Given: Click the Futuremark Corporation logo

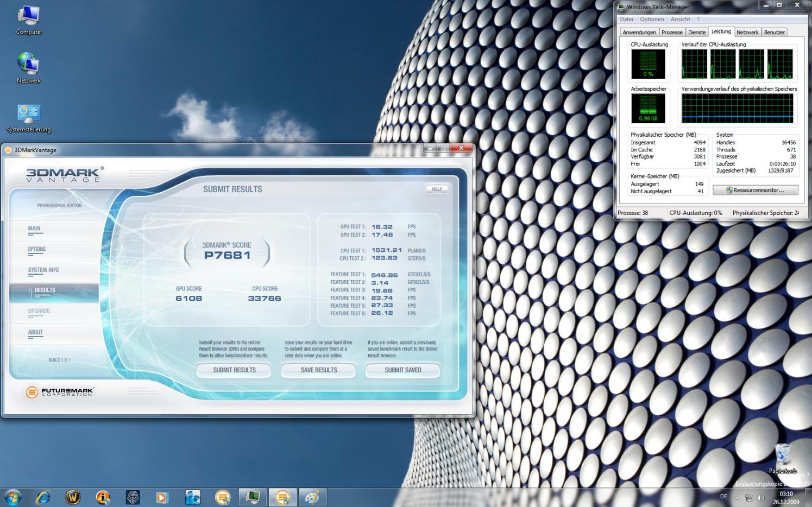Looking at the screenshot, I should click(60, 391).
